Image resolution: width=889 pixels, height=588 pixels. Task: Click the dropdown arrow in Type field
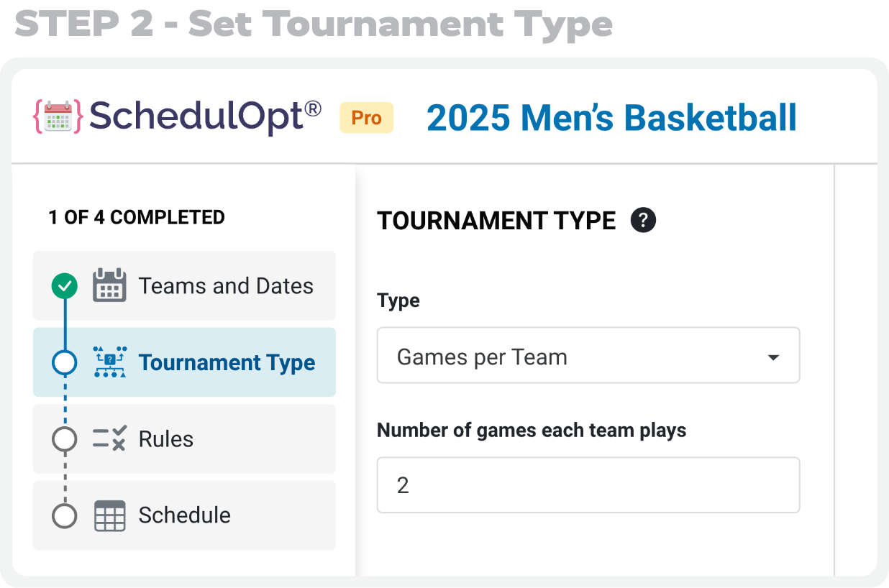pos(773,357)
